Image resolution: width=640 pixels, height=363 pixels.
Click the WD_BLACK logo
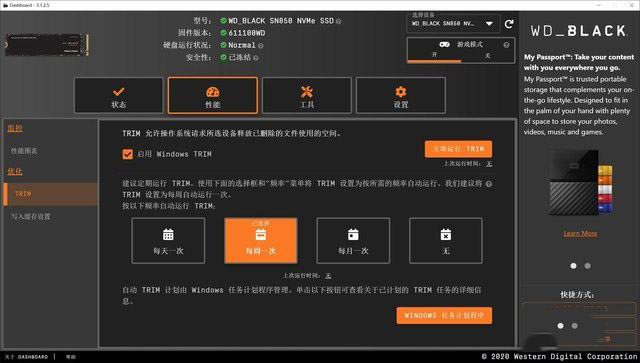[579, 31]
